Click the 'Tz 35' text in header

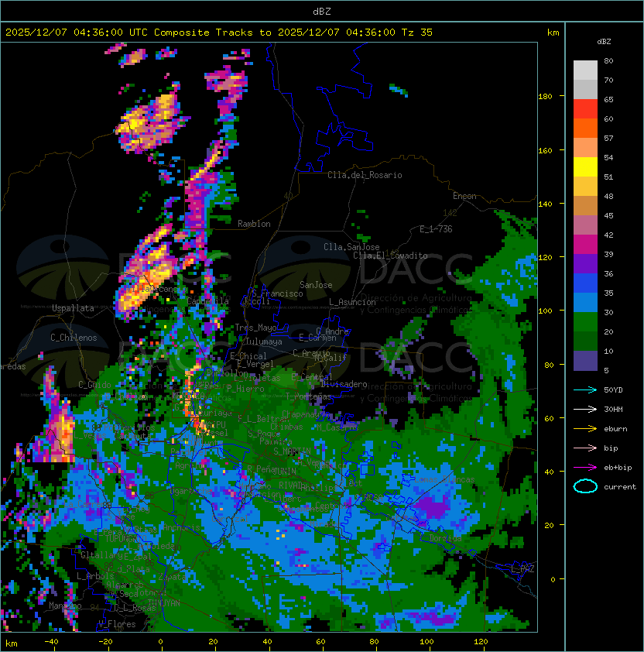point(417,33)
